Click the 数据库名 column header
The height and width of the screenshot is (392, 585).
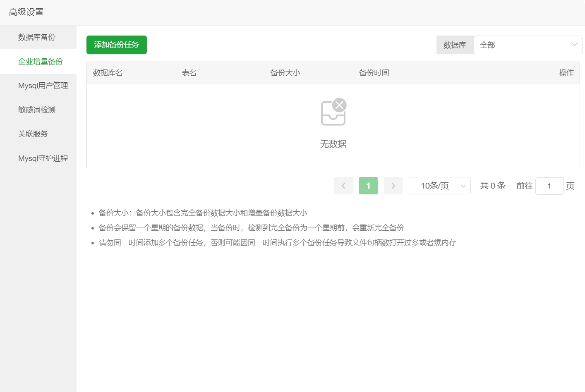pyautogui.click(x=108, y=72)
